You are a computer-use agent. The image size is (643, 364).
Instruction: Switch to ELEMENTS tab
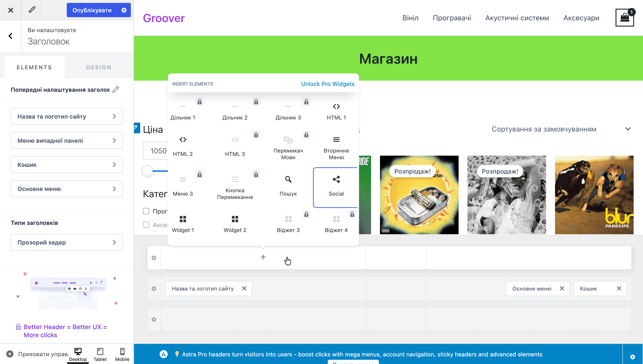pyautogui.click(x=34, y=67)
